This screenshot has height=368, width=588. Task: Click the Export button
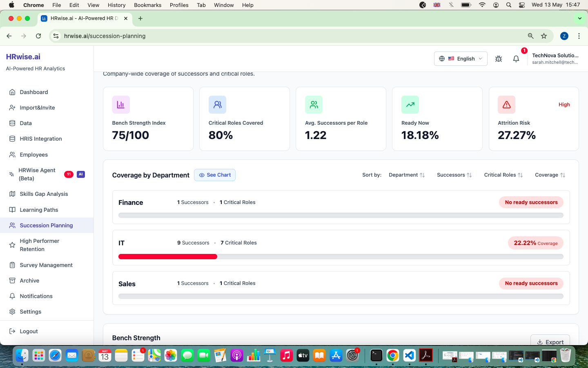point(550,342)
